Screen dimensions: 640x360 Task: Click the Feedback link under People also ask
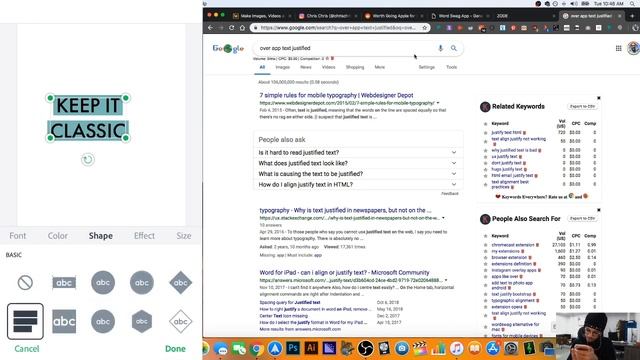(450, 193)
